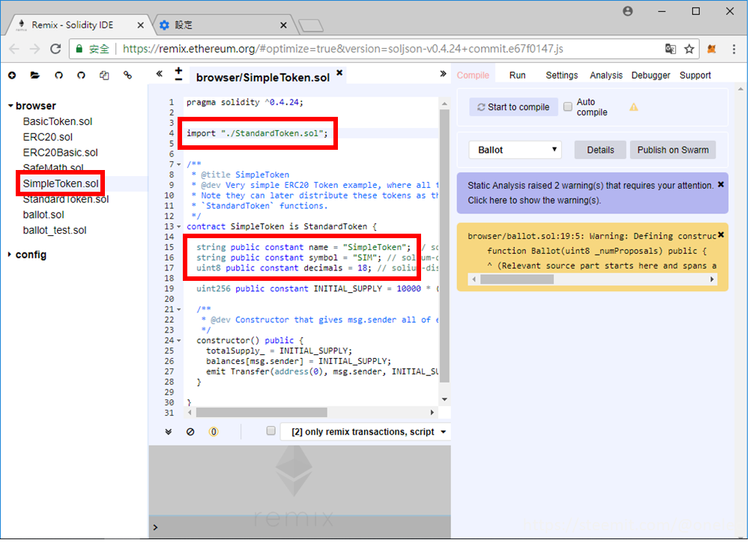Open the 'only remix transactions' dropdown
The image size is (756, 546).
tap(366, 432)
